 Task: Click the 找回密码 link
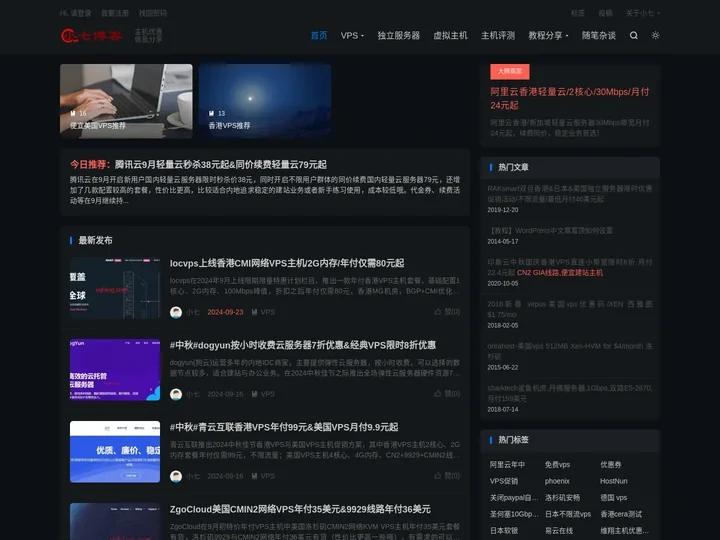[x=153, y=13]
